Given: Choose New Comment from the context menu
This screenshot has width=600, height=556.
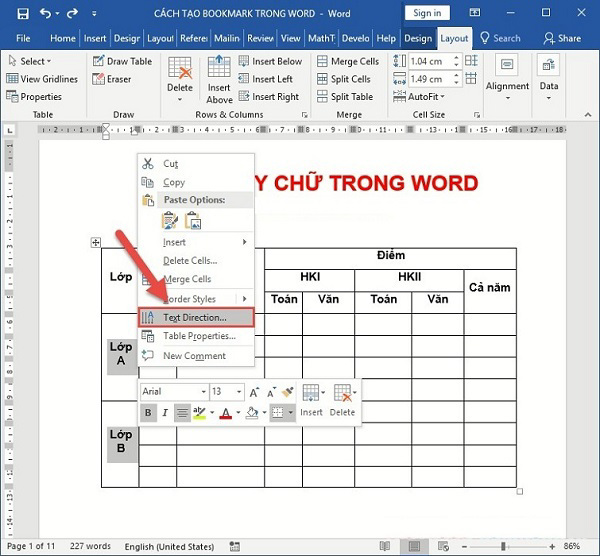Looking at the screenshot, I should tap(196, 356).
